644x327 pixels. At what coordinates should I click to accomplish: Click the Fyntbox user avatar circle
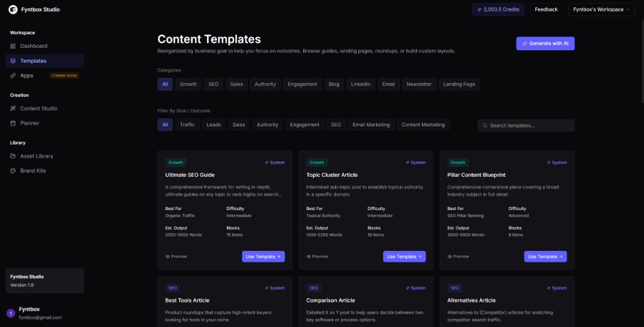coord(11,313)
